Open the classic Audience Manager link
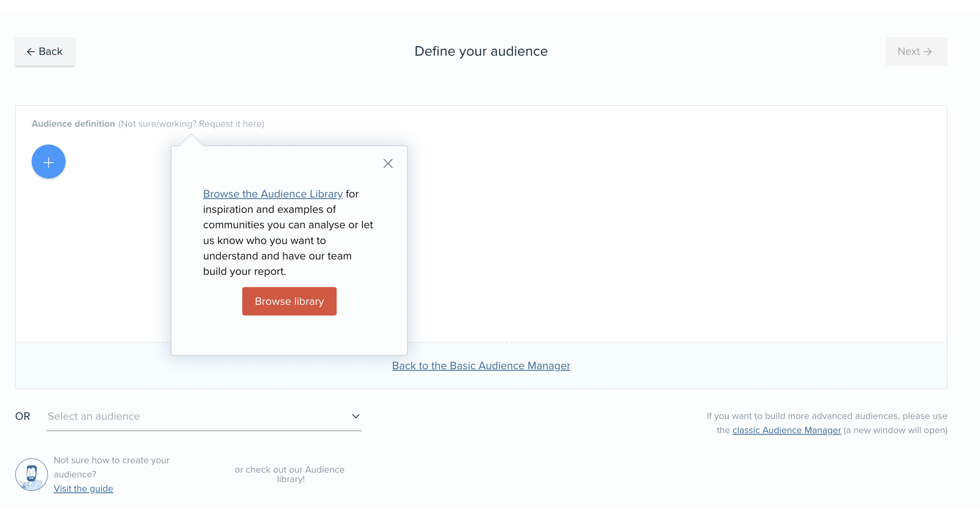980x507 pixels. [786, 430]
